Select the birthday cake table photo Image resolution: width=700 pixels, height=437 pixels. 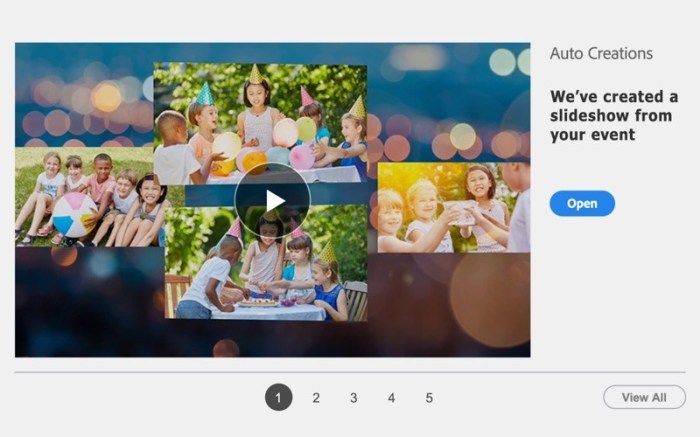[266, 263]
